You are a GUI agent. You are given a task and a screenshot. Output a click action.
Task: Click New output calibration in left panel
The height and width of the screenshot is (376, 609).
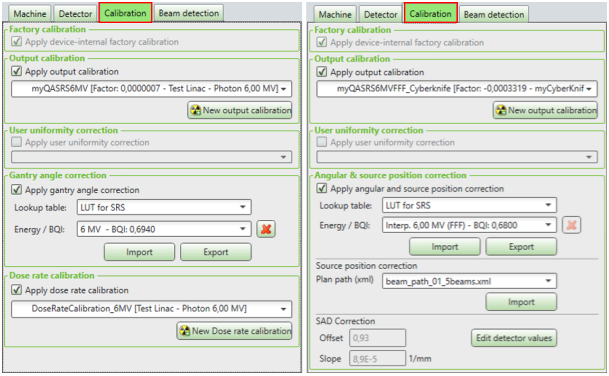pyautogui.click(x=240, y=110)
